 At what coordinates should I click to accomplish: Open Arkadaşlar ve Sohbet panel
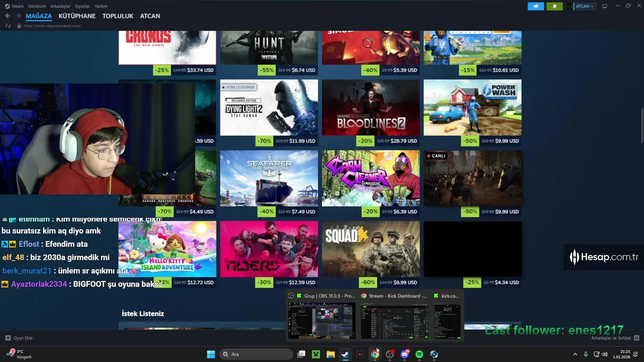[x=615, y=338]
